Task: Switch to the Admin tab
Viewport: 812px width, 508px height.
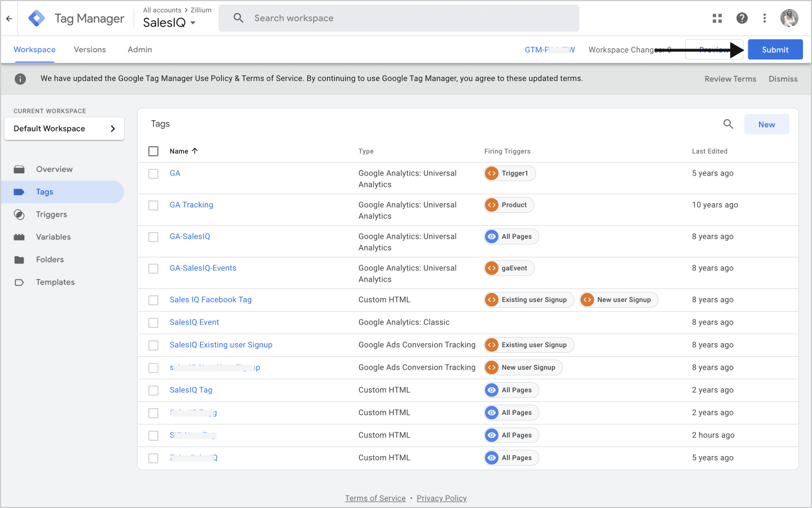Action: (140, 50)
